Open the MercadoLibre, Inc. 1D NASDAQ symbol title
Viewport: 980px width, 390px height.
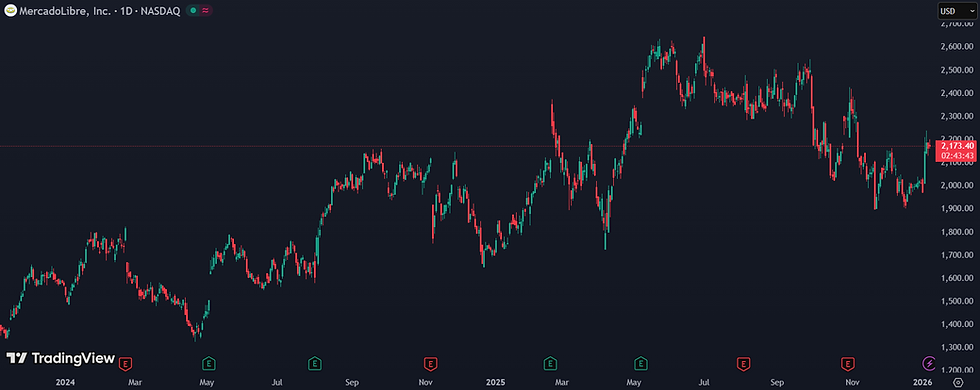tap(100, 11)
